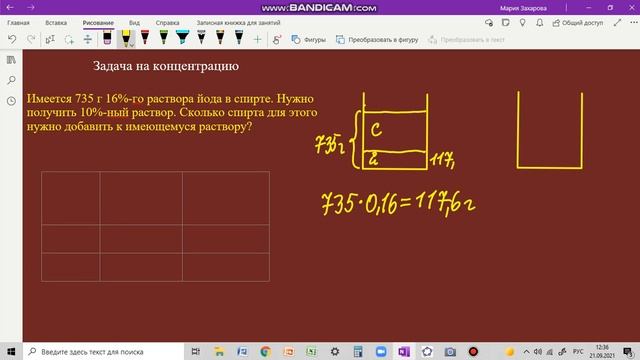640x360 pixels.
Task: Click the lightbulb tips icon
Action: (522, 23)
